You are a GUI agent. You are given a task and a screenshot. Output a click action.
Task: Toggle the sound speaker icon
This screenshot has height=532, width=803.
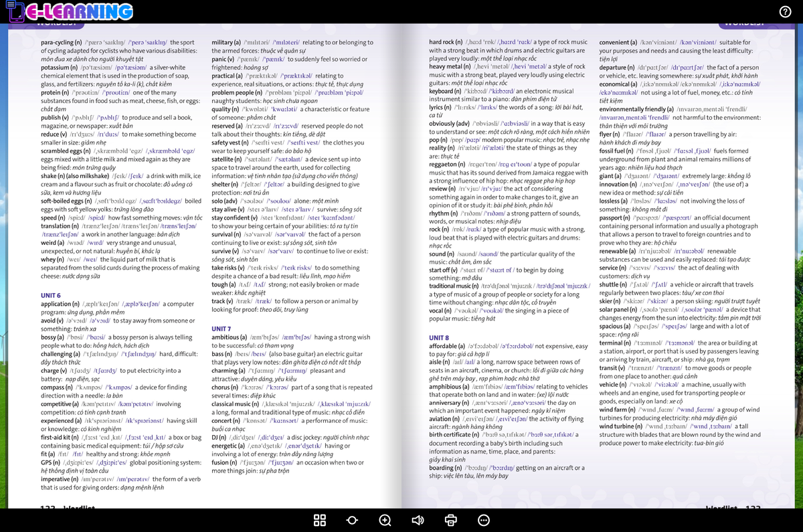pyautogui.click(x=418, y=520)
